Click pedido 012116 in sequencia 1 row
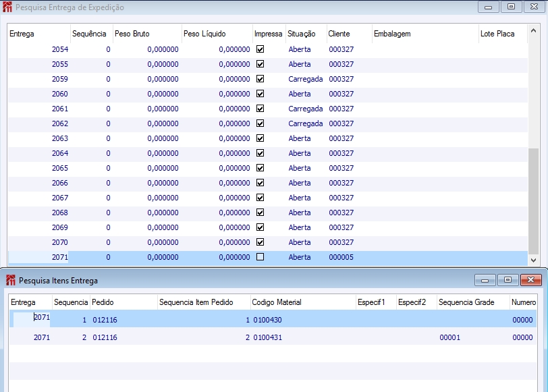The image size is (548, 392). (x=105, y=320)
